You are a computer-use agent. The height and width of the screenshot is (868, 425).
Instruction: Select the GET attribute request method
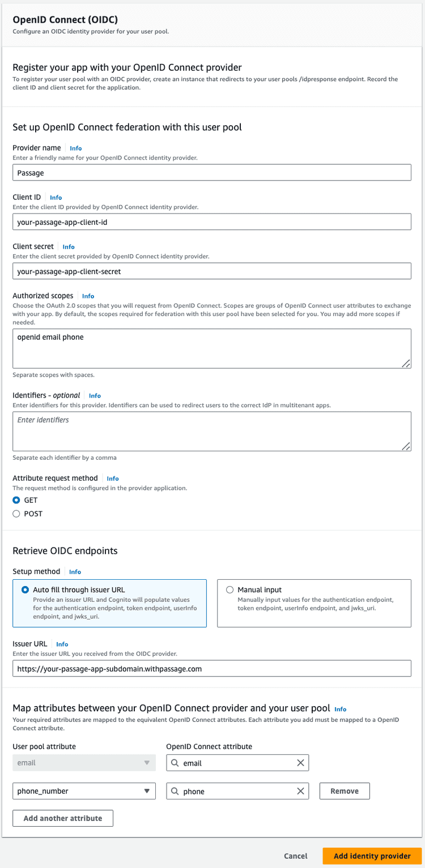point(17,501)
